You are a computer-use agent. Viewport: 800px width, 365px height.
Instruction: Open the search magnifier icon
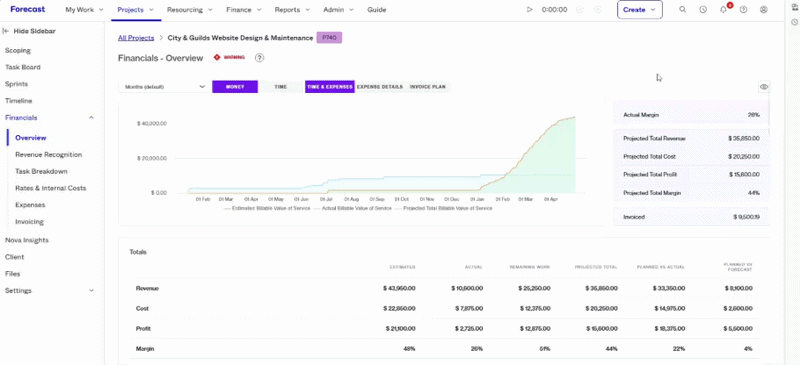pyautogui.click(x=683, y=10)
